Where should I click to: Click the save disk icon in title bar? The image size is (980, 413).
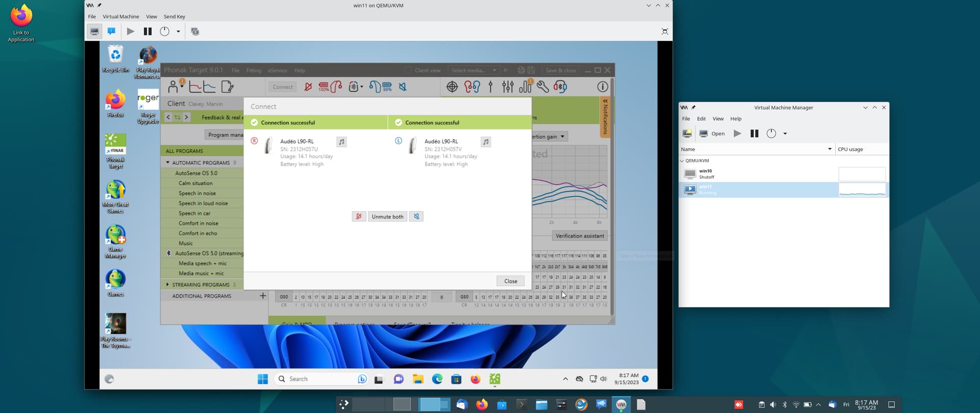pyautogui.click(x=531, y=70)
